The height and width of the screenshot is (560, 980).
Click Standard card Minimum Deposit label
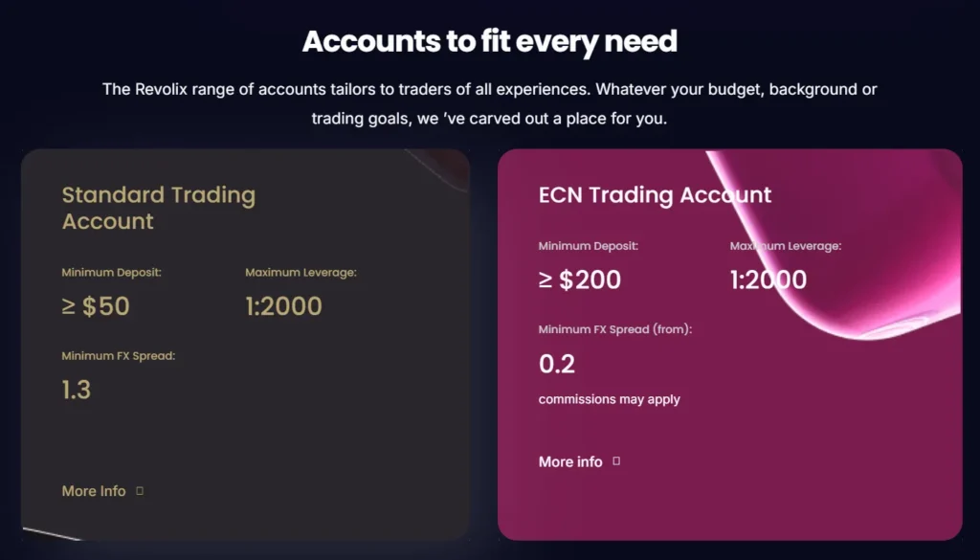point(112,273)
